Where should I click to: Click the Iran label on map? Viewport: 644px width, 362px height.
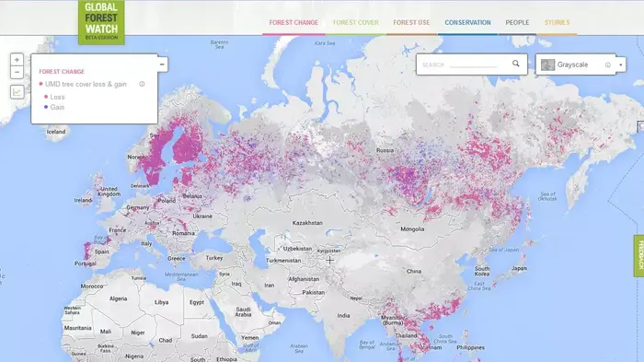click(269, 285)
